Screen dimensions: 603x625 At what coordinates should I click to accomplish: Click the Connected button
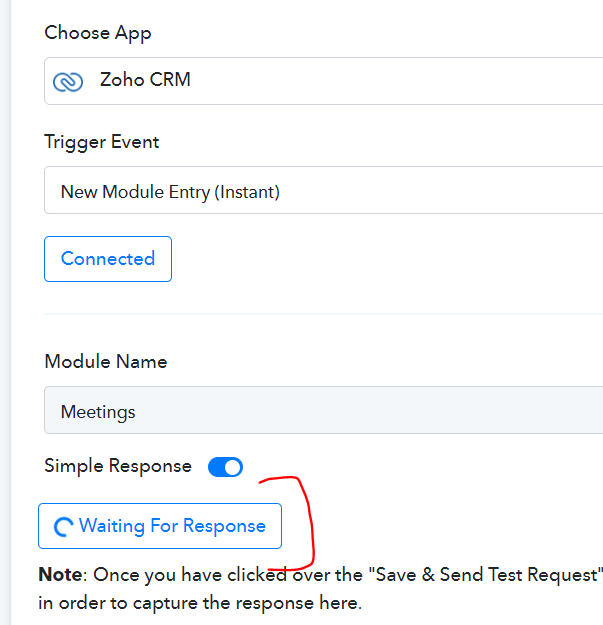tap(108, 259)
